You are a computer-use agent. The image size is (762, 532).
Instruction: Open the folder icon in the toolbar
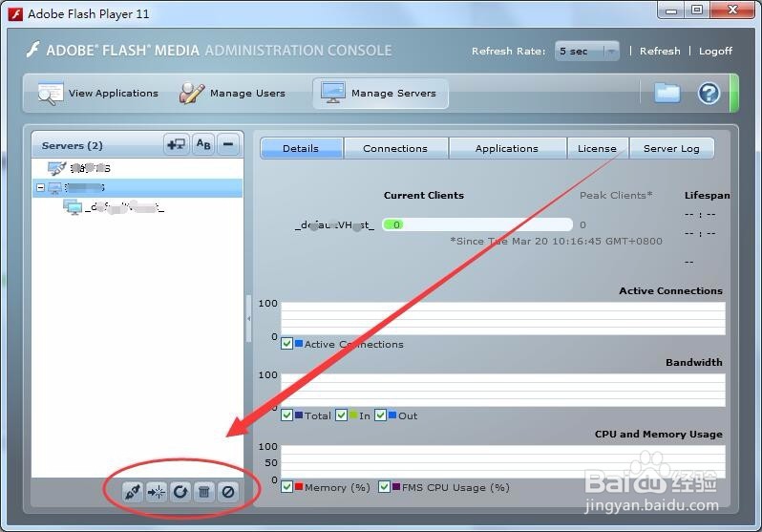point(667,93)
